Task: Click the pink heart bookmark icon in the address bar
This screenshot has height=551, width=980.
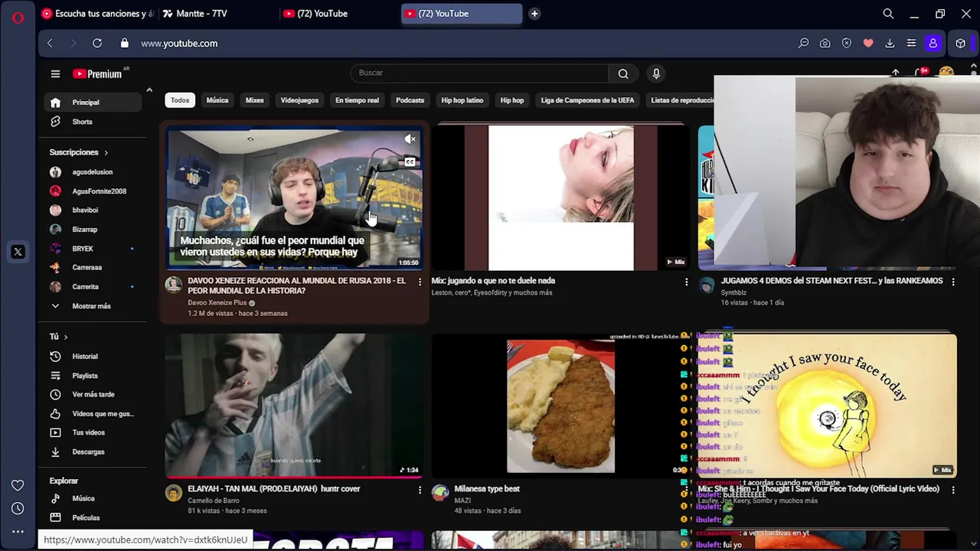Action: tap(867, 44)
